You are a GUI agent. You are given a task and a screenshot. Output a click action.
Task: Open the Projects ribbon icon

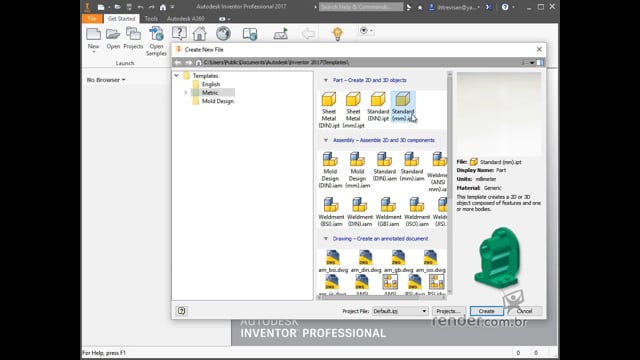pos(133,34)
